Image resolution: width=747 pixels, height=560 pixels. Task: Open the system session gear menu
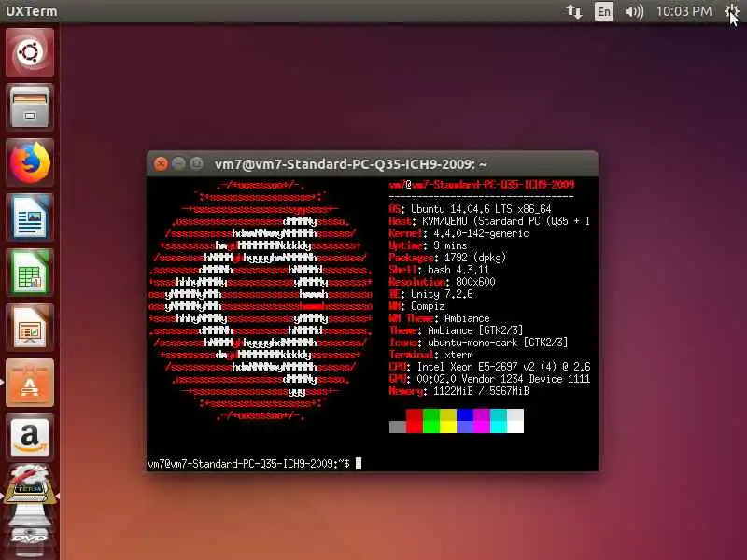732,11
